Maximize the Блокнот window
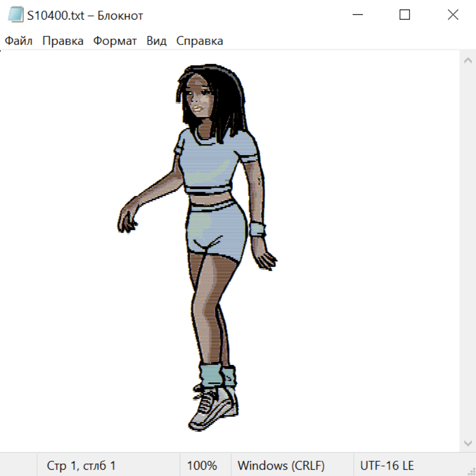Viewport: 476px width, 476px height. [x=405, y=15]
